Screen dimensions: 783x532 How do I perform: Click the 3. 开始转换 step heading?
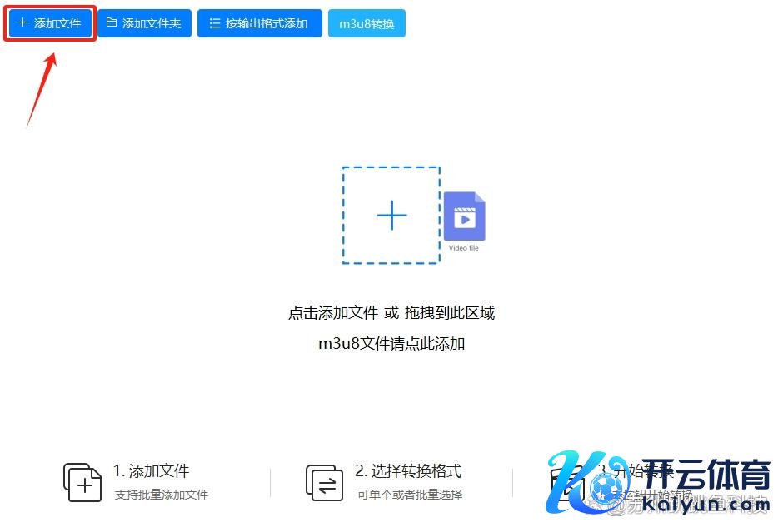coord(635,471)
